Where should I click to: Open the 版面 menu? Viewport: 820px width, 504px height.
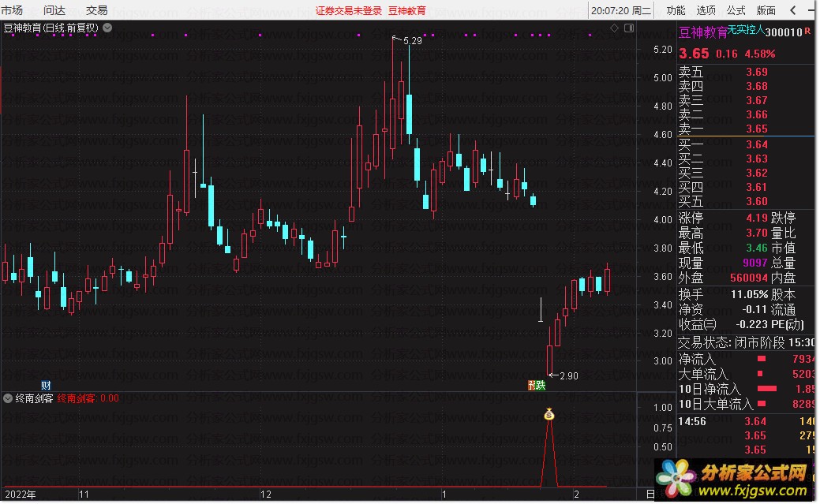point(766,10)
